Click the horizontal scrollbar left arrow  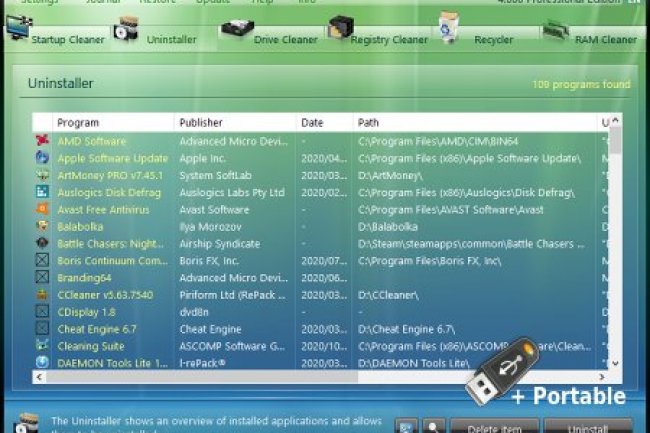39,377
